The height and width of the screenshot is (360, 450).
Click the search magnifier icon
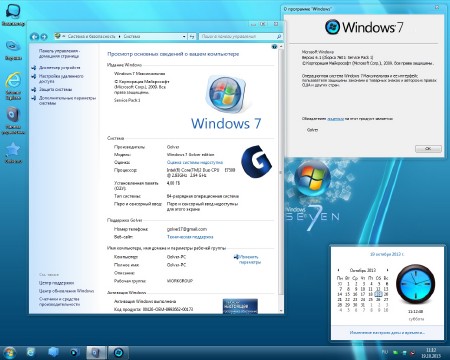click(279, 36)
